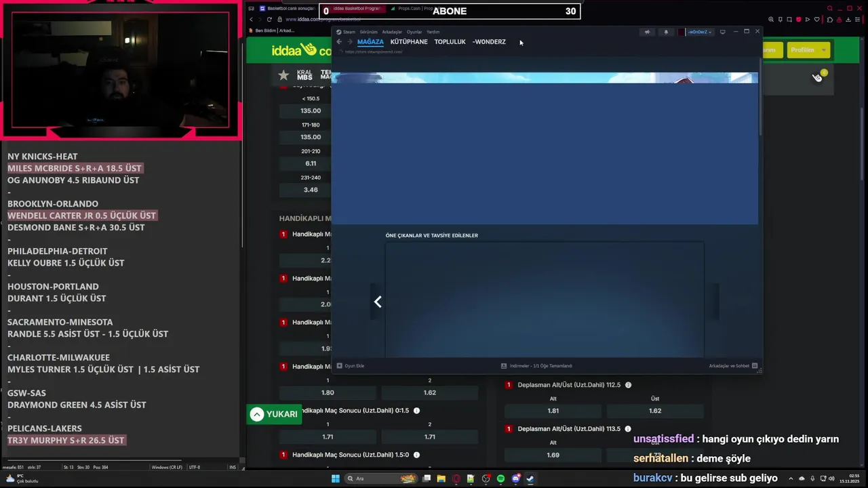Click the Windows (CR LF) status bar entry
The height and width of the screenshot is (488, 868).
coord(167,467)
